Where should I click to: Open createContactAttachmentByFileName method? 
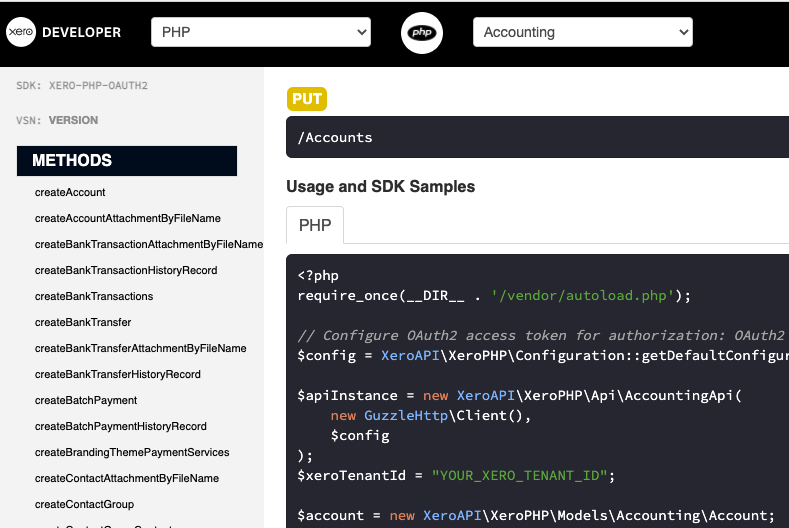coord(127,478)
